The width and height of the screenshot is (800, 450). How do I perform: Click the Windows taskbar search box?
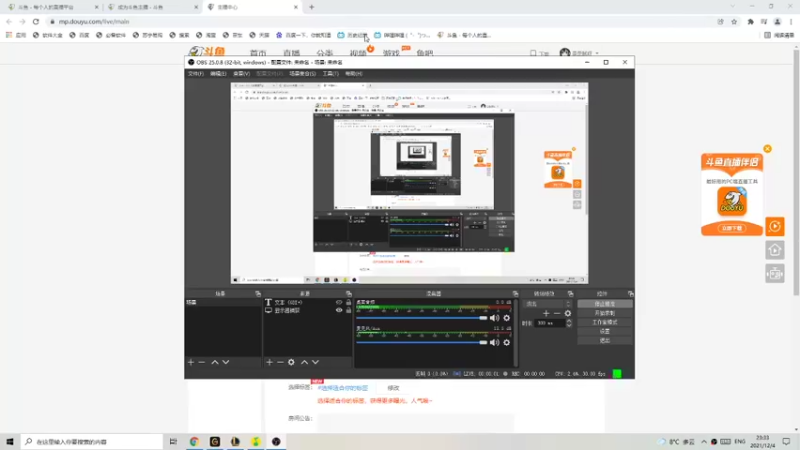pos(92,441)
